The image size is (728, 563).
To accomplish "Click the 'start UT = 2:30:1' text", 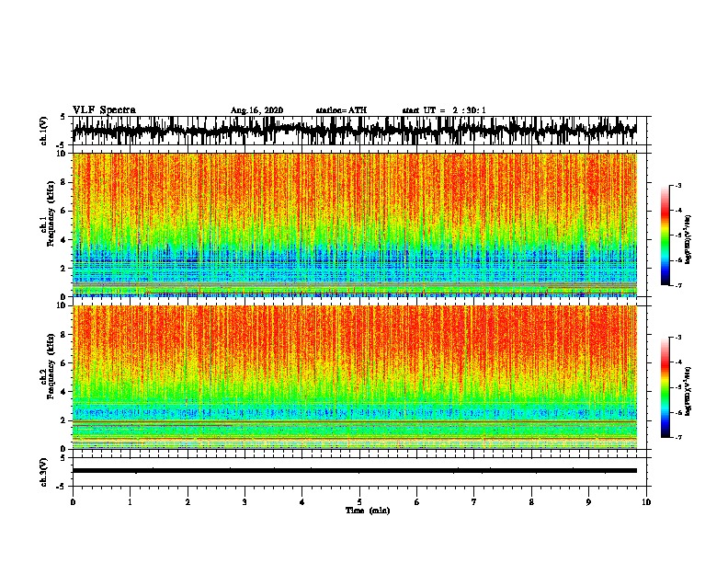I will 444,110.
